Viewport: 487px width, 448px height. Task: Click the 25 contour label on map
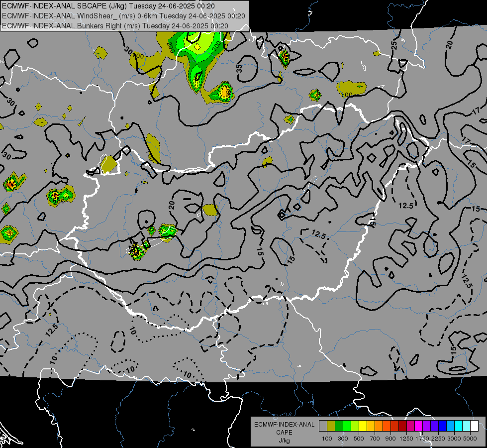coord(394,45)
